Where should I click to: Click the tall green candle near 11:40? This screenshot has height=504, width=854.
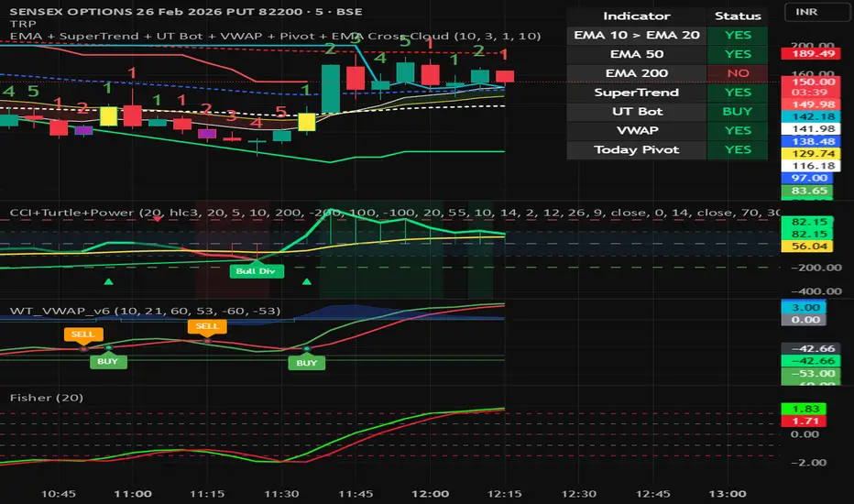point(331,89)
